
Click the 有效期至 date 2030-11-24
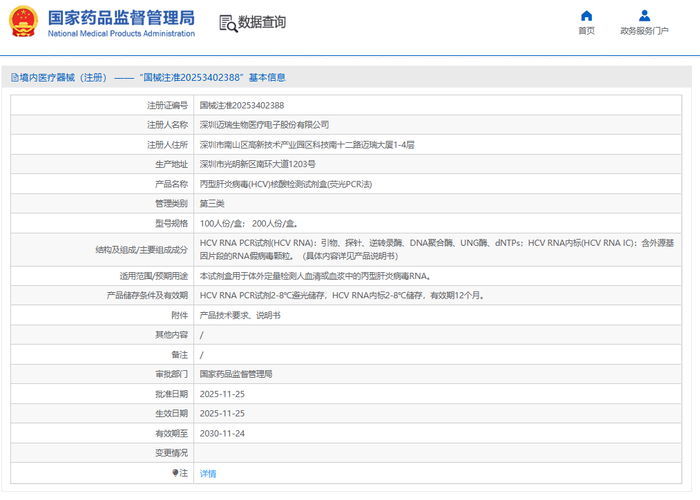pos(222,433)
